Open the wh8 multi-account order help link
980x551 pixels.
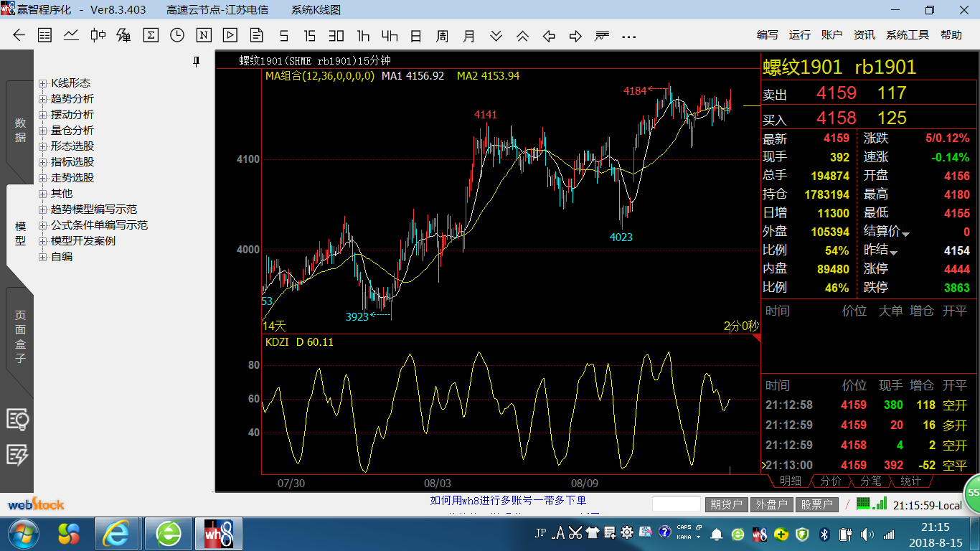[x=507, y=500]
